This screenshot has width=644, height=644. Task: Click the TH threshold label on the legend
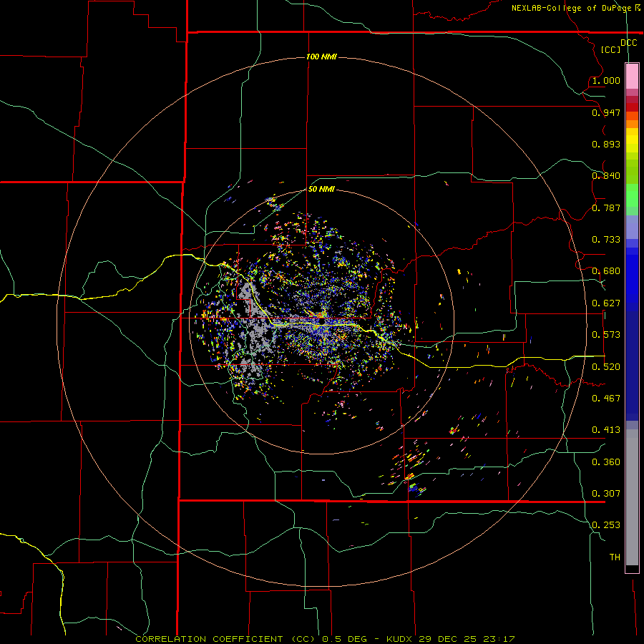pos(615,557)
